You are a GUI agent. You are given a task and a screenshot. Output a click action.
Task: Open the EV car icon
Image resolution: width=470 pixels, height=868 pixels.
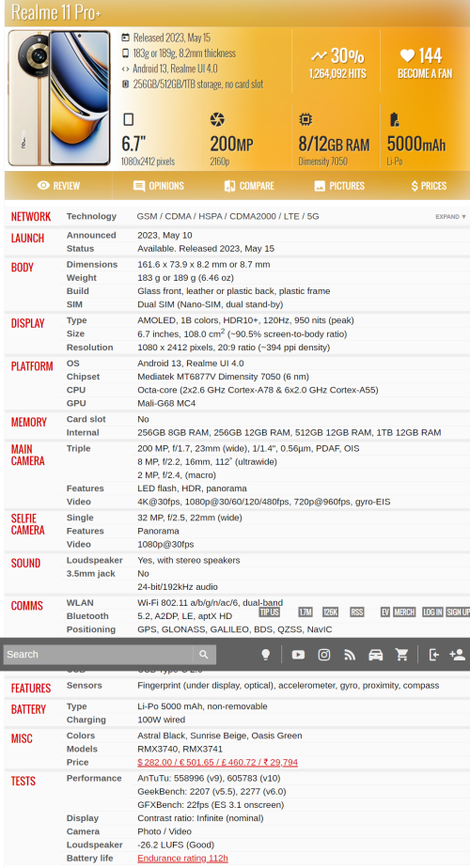coord(376,655)
